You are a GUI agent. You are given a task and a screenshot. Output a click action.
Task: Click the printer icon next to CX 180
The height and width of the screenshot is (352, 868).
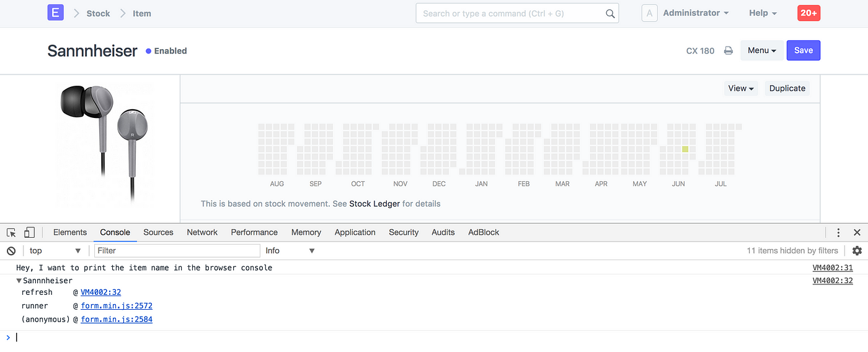click(728, 51)
